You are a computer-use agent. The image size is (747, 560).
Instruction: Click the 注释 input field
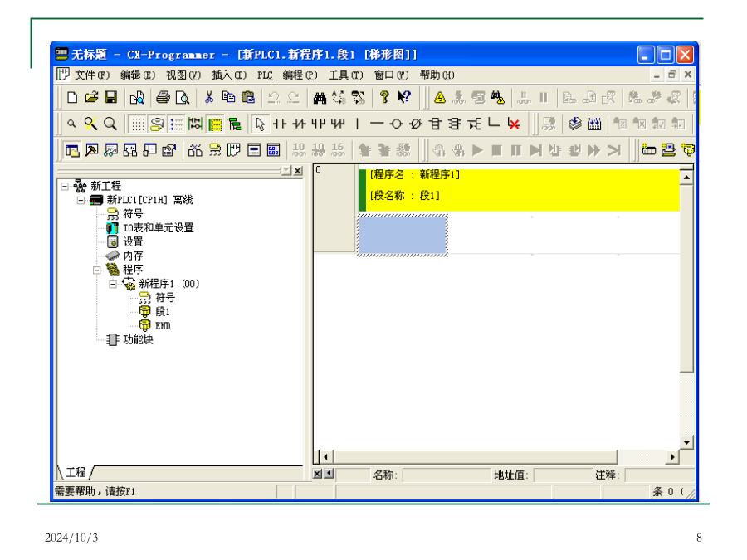(x=659, y=475)
